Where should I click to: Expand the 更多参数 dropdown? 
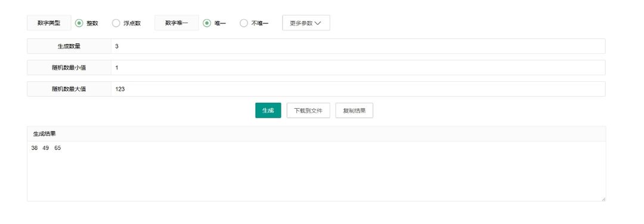pyautogui.click(x=306, y=23)
